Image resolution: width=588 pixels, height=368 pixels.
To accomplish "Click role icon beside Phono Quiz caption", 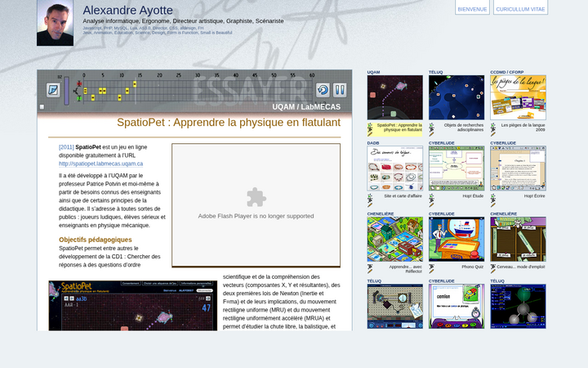I will (x=431, y=268).
